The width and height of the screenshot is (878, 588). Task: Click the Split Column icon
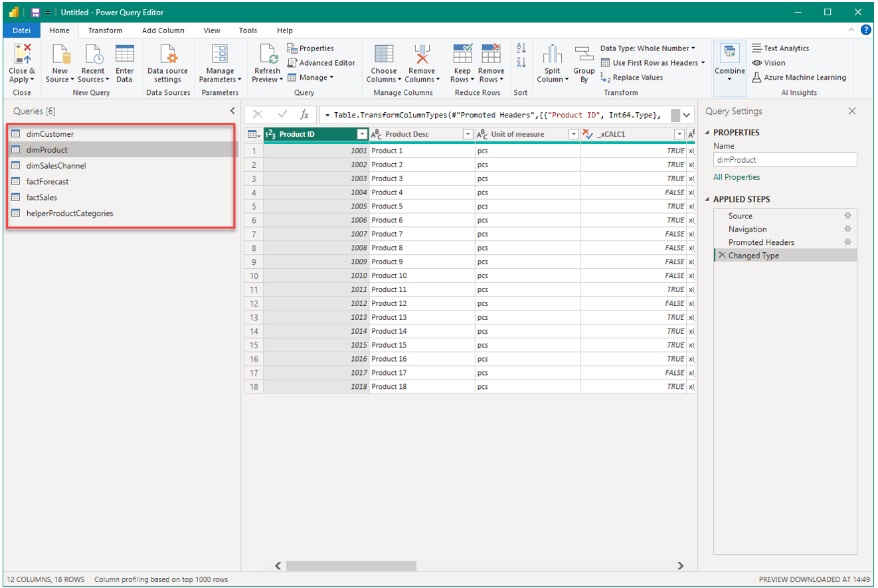point(552,54)
